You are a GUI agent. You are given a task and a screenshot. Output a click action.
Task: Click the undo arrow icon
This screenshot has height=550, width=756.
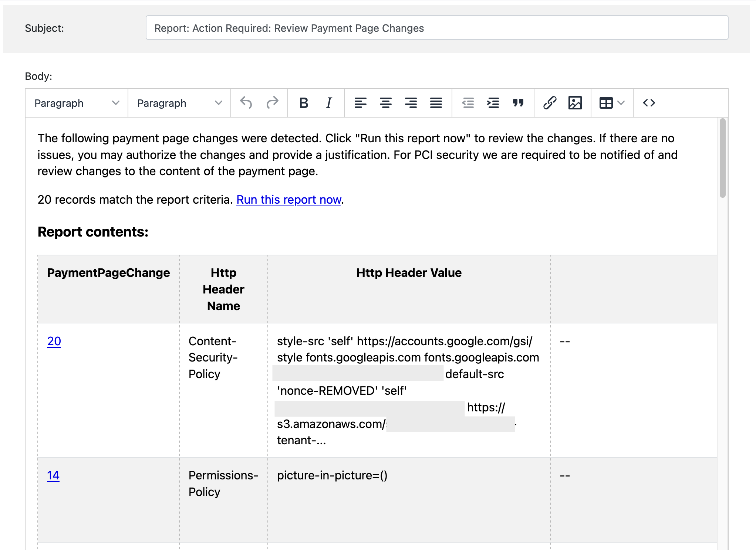[x=246, y=103]
